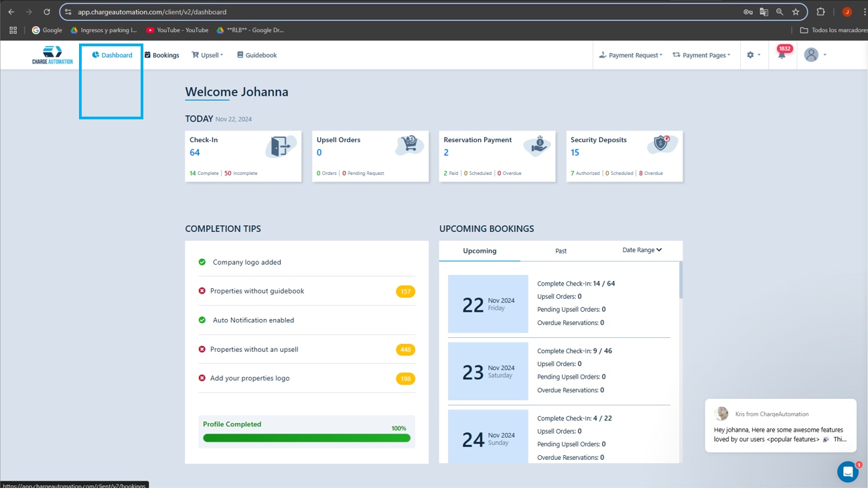Viewport: 868px width, 490px height.
Task: Open the Check-In count 64
Action: click(195, 152)
